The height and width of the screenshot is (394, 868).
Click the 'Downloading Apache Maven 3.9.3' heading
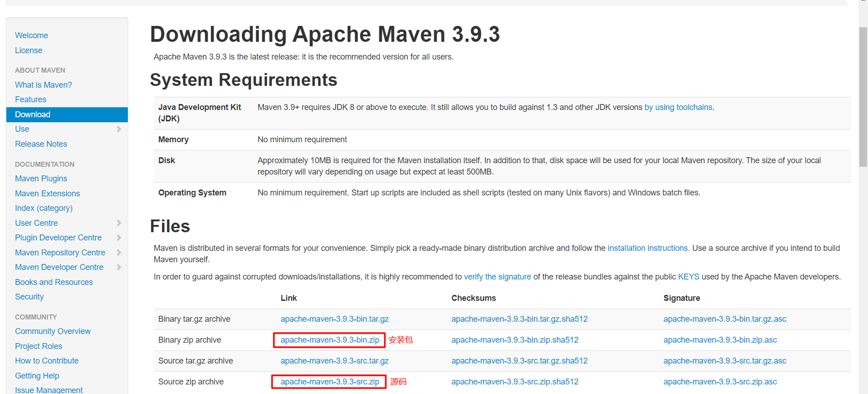pos(325,34)
